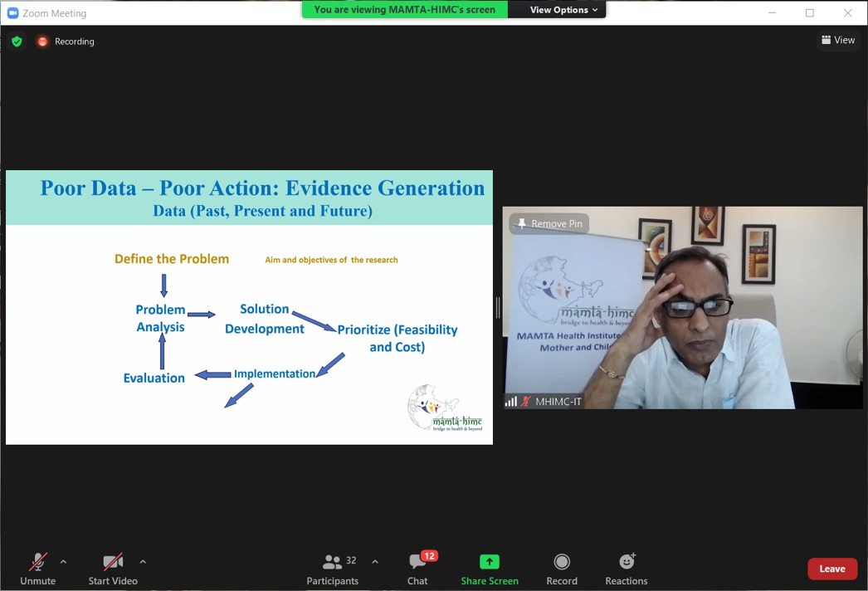Expand participants options chevron
Viewport: 868px width, 591px height.
[x=375, y=562]
